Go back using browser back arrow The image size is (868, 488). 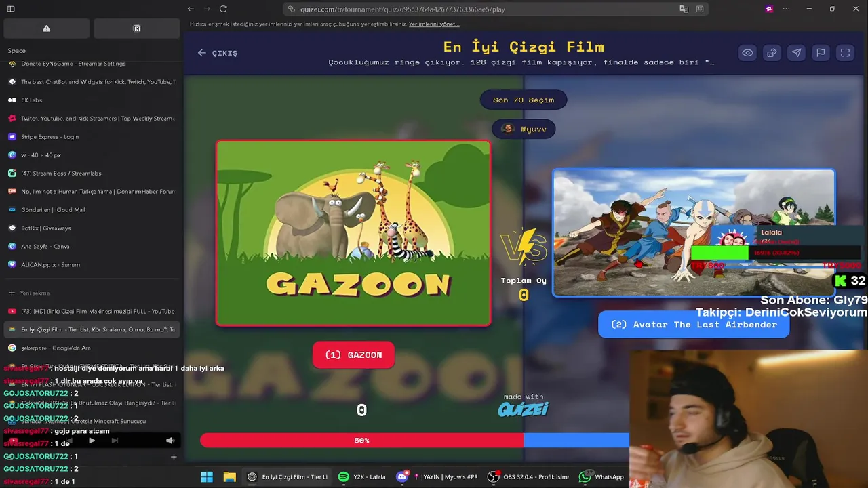pyautogui.click(x=191, y=9)
